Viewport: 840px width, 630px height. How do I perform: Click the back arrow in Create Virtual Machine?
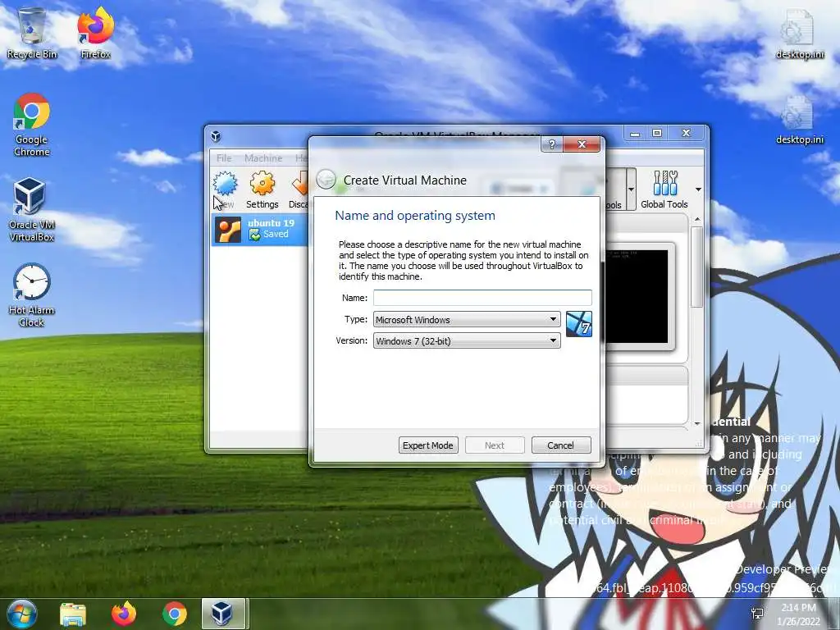[326, 180]
